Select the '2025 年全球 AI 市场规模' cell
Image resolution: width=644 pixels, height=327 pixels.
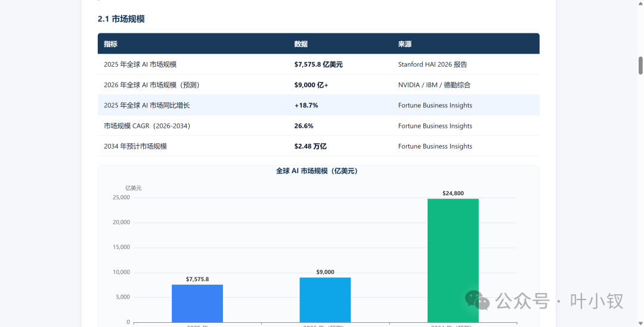141,64
